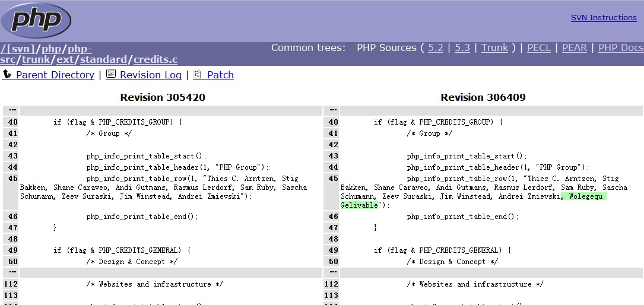This screenshot has width=644, height=305.
Task: Open the ext breadcrumb folder
Action: [65, 59]
